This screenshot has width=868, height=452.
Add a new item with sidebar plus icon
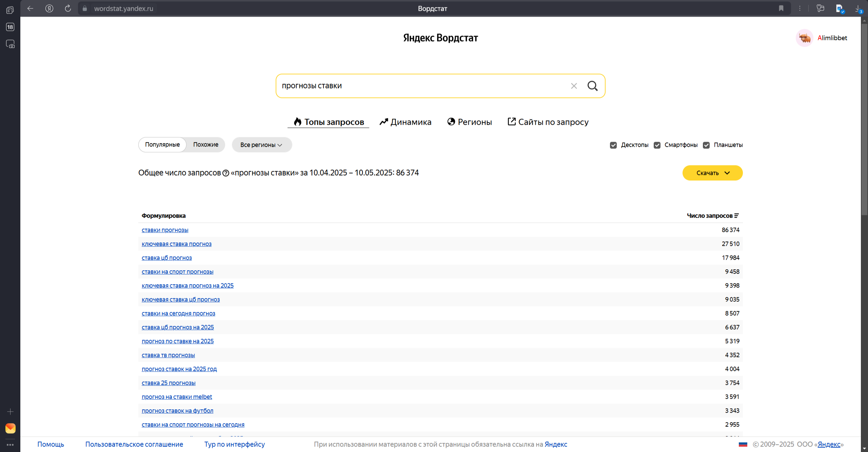10,412
